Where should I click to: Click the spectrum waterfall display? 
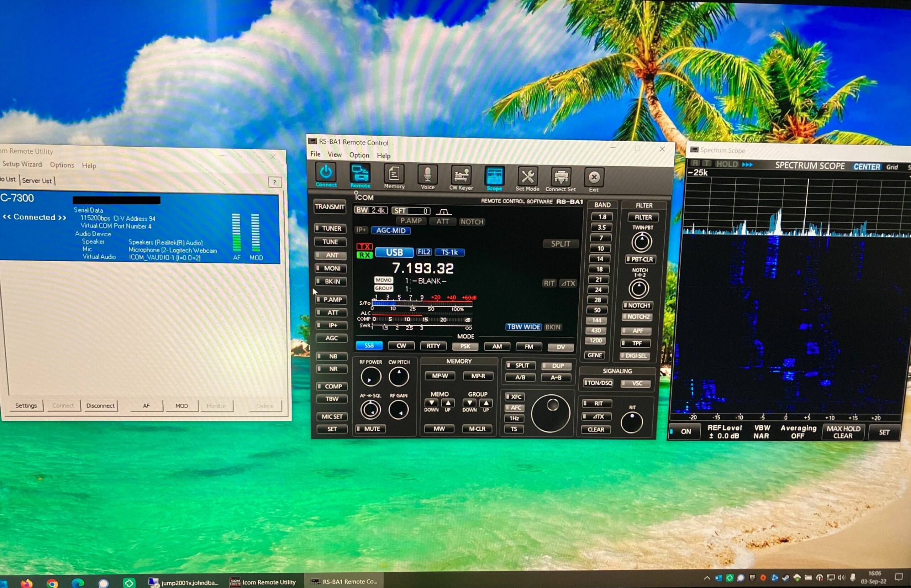click(790, 325)
